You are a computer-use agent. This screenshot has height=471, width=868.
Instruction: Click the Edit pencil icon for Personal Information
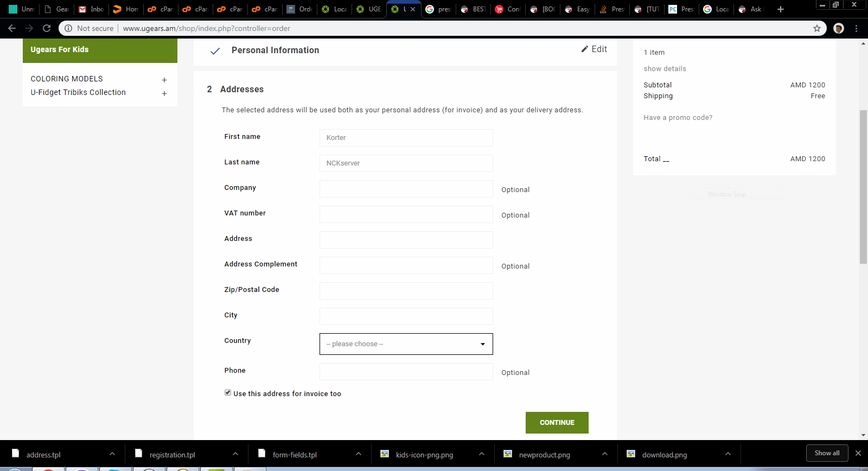585,49
